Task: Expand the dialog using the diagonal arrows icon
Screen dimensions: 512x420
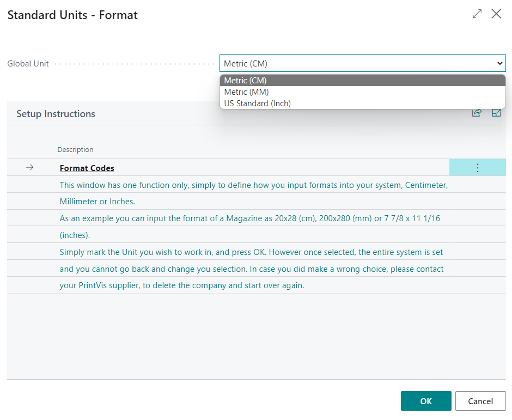Action: pyautogui.click(x=477, y=14)
